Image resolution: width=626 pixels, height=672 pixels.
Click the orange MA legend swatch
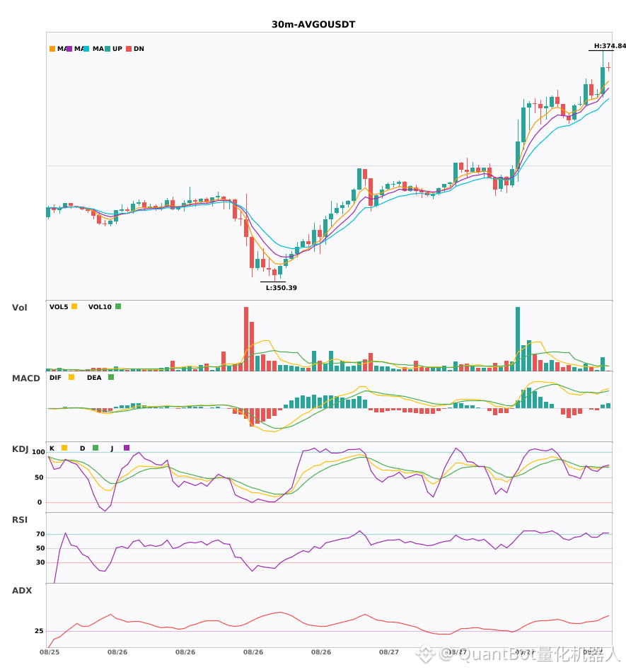(x=52, y=49)
